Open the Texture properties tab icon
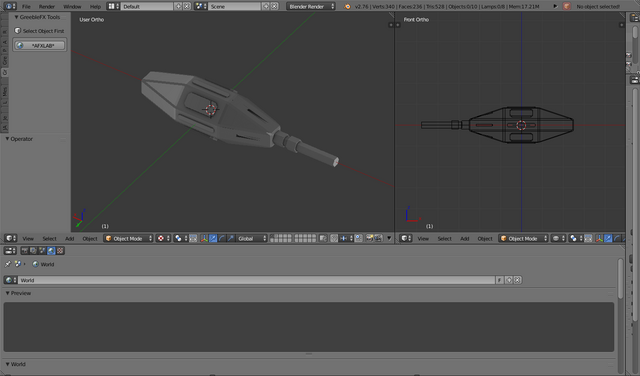This screenshot has width=640, height=376. [60, 251]
